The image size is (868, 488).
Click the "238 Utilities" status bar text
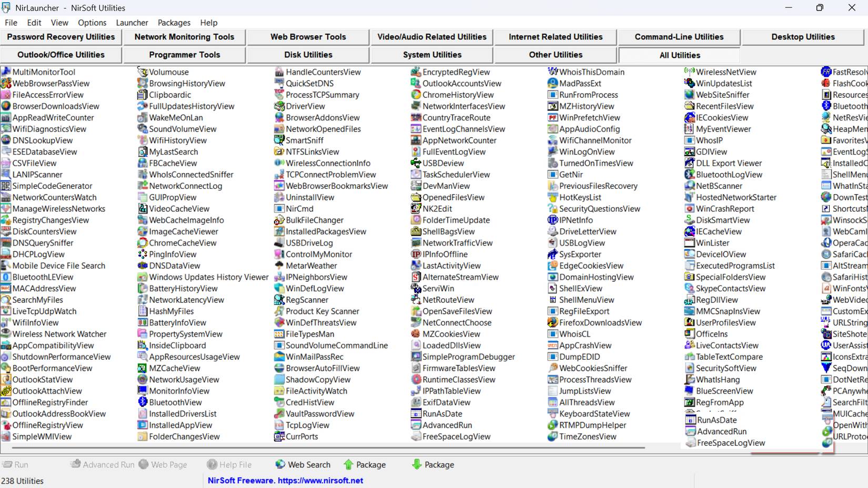tap(23, 481)
